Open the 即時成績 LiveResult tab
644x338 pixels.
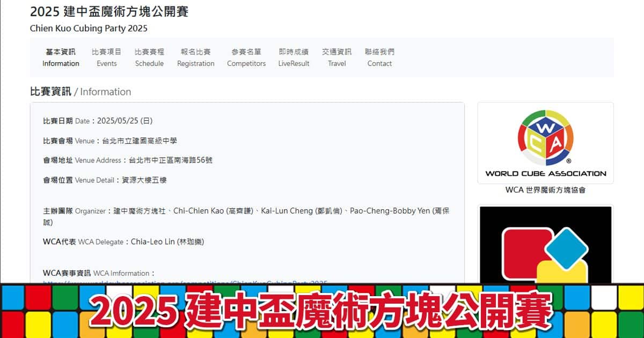click(294, 57)
